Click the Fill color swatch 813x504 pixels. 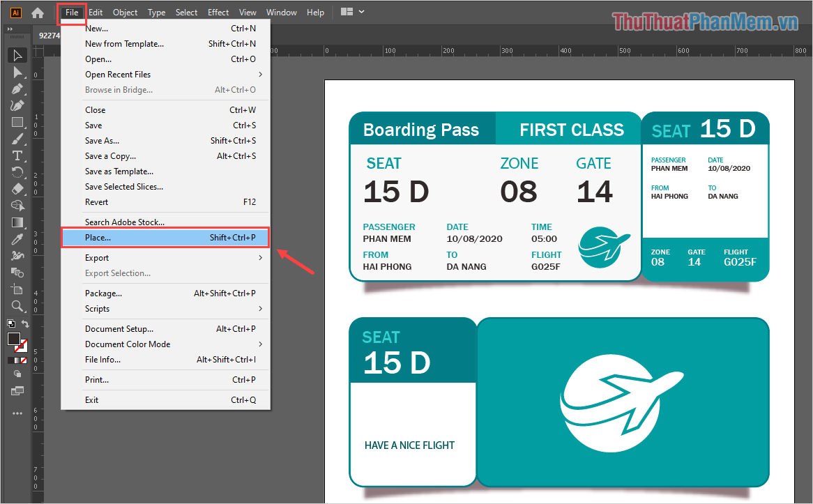click(x=14, y=339)
